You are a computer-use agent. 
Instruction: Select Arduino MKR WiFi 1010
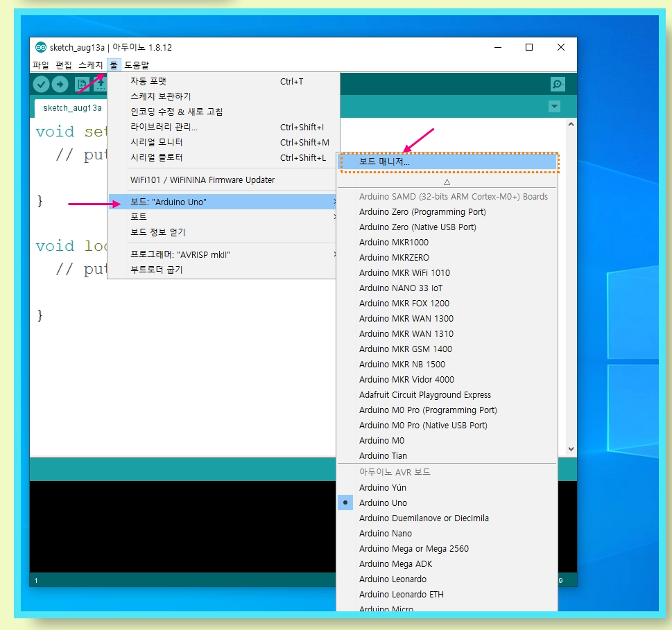447,273
